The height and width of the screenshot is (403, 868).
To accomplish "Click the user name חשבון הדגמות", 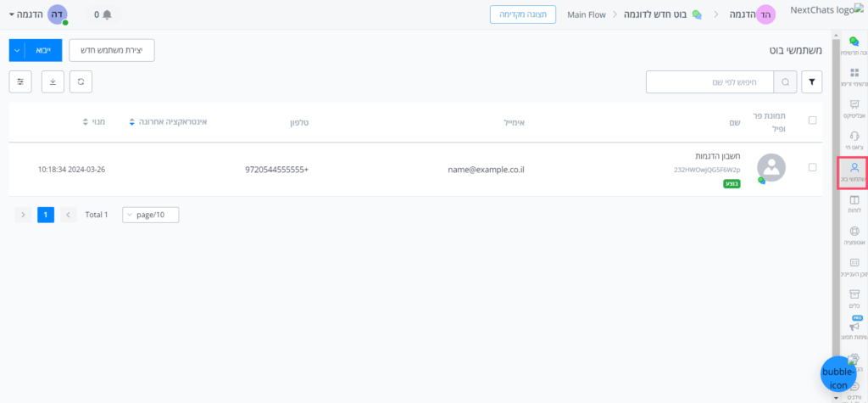I will click(x=717, y=156).
